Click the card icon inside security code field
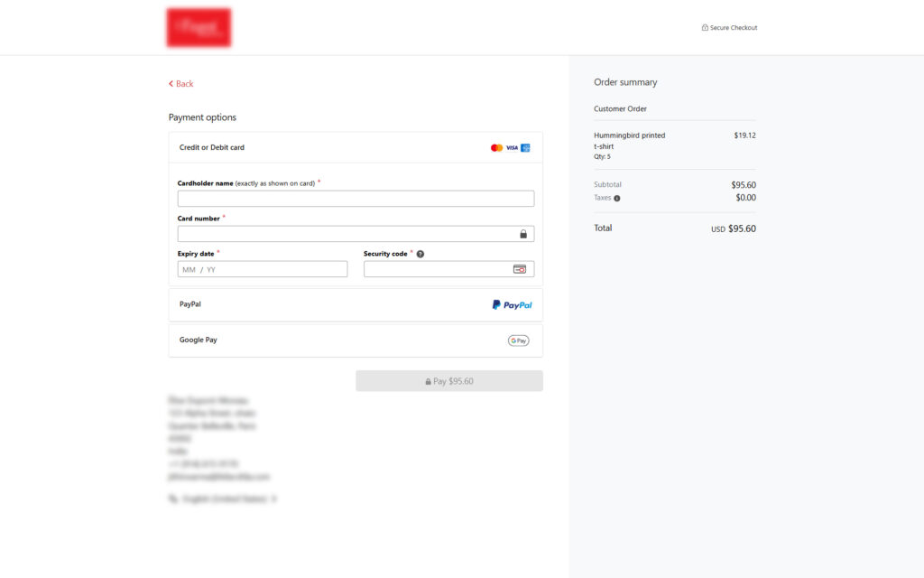The image size is (924, 578). coord(520,269)
